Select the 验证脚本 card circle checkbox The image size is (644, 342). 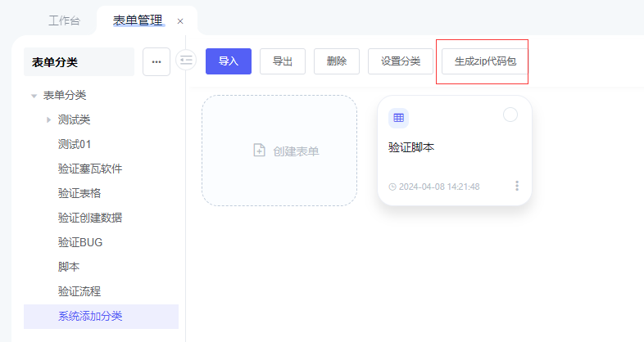click(510, 115)
